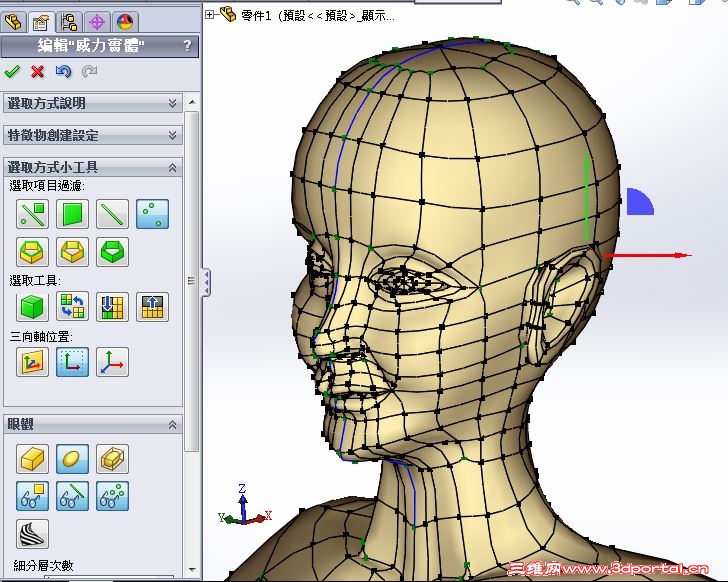
Task: Click the green cube selection tool
Action: point(32,307)
